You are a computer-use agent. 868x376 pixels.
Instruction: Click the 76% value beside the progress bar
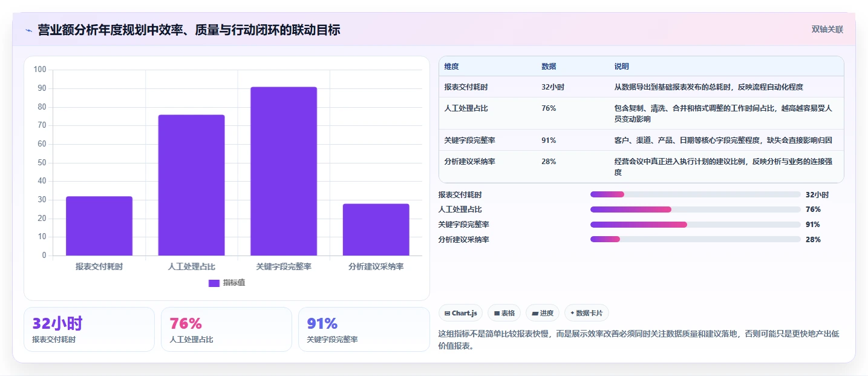coord(813,209)
